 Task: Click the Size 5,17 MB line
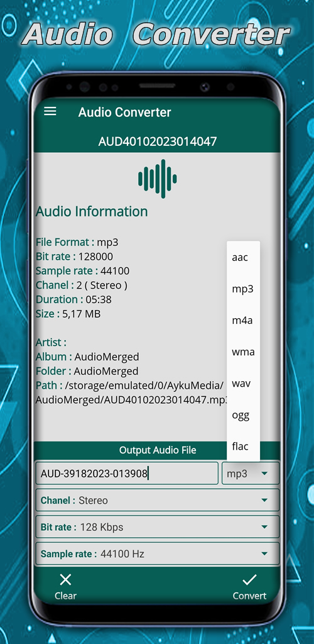point(68,314)
